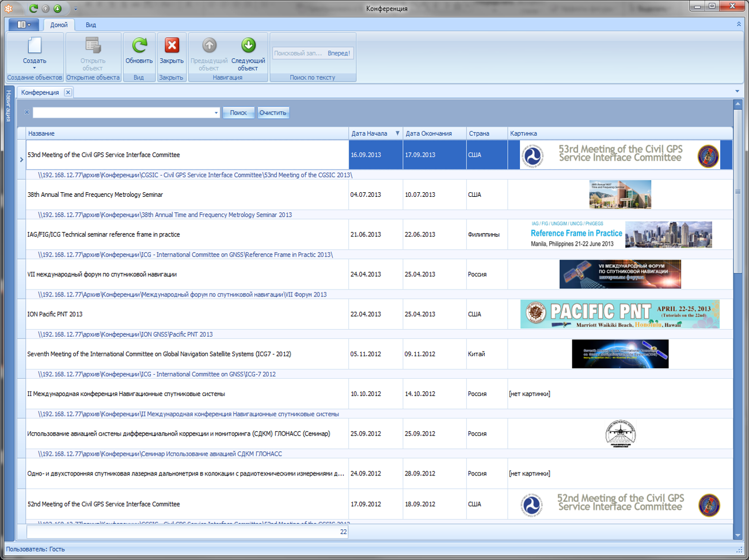Viewport: 749px width, 560px height.
Task: Click the 38th Annual Seminar building thumbnail
Action: [x=620, y=195]
